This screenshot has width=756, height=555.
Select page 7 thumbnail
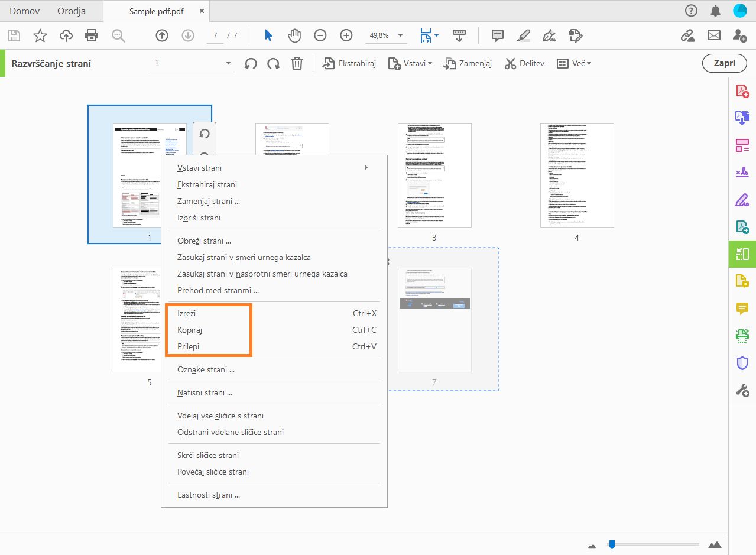pos(434,320)
